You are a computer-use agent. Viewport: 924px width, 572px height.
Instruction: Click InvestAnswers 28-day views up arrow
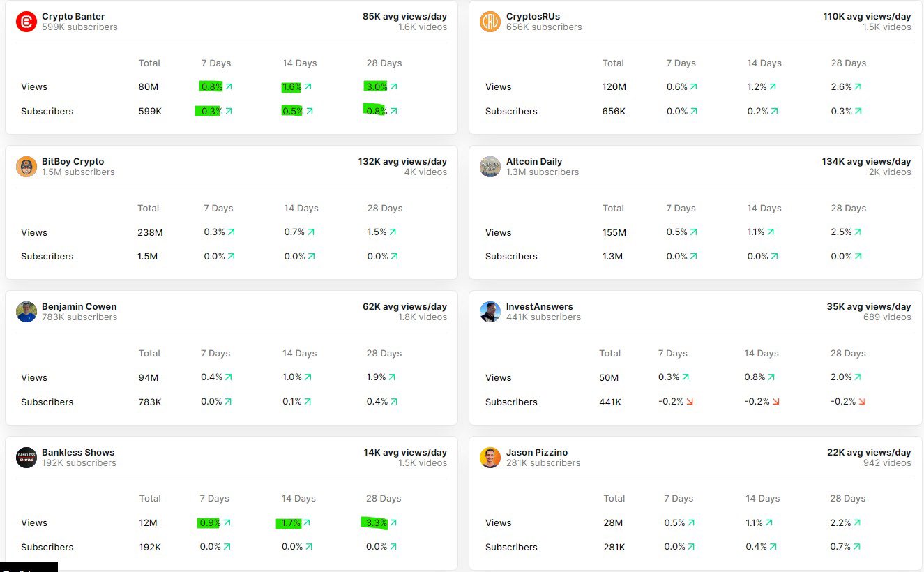point(858,377)
